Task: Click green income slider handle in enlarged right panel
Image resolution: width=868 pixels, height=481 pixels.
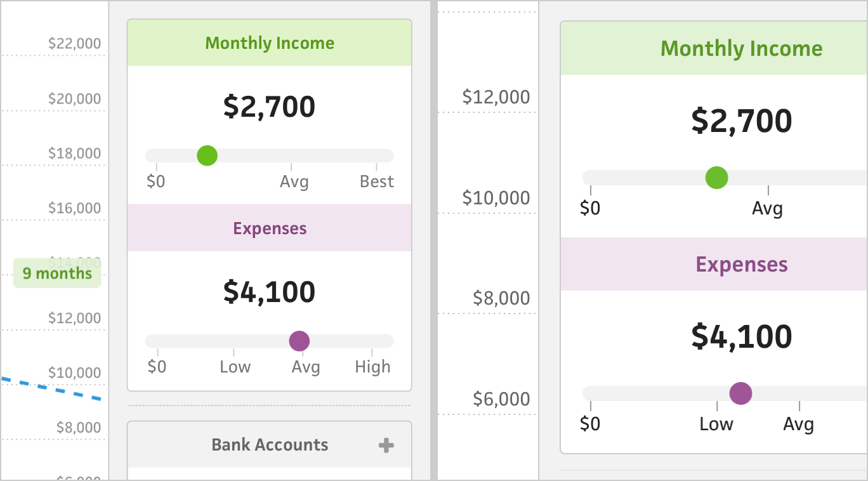Action: click(716, 178)
